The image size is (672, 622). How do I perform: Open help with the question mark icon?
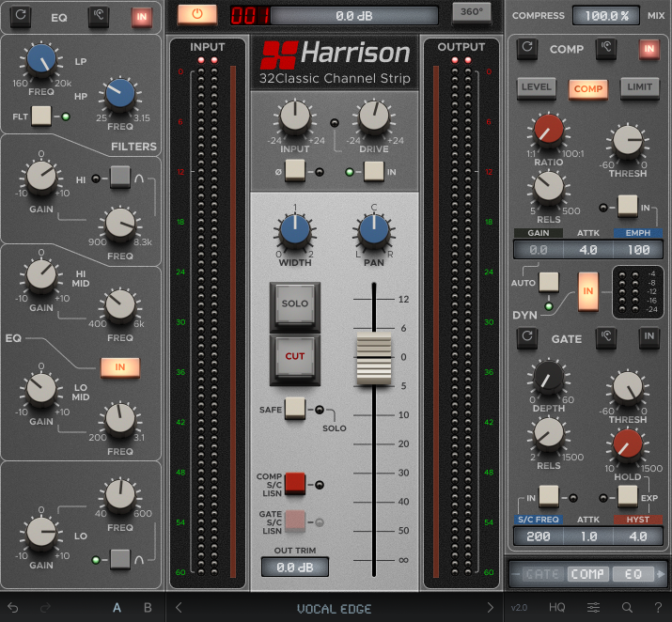click(658, 607)
